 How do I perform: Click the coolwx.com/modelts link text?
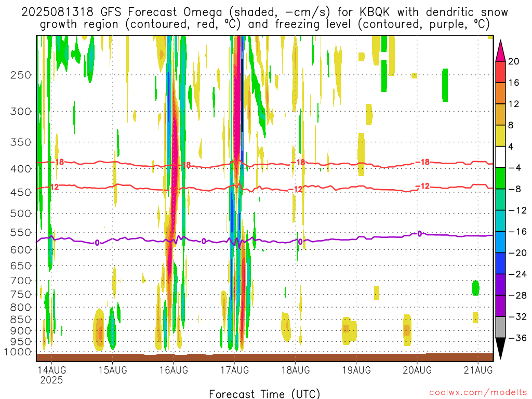click(x=478, y=393)
